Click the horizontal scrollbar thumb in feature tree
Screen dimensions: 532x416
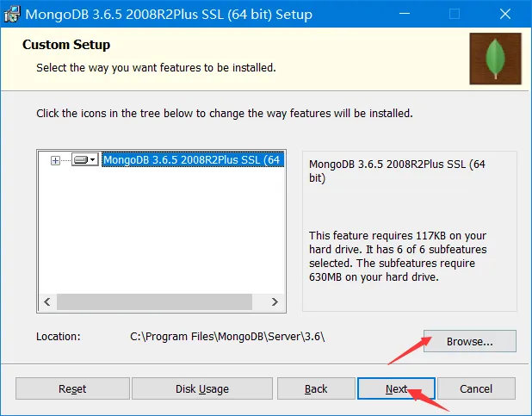click(x=154, y=301)
